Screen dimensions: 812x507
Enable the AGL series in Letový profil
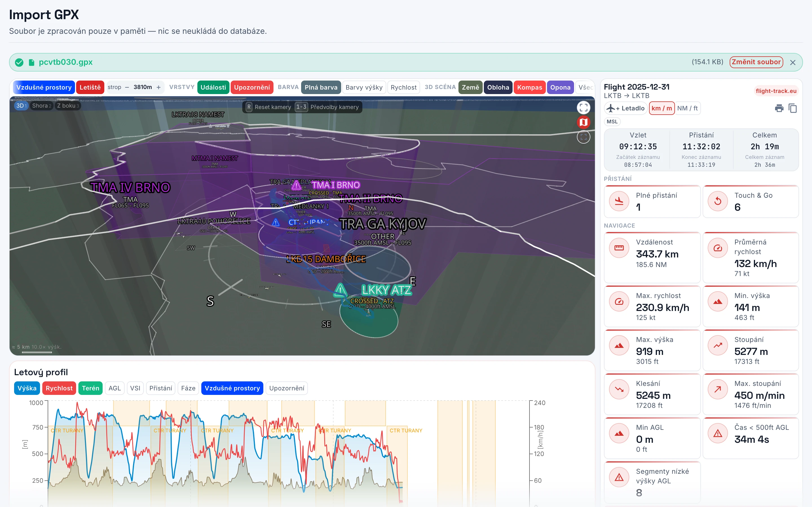[114, 388]
